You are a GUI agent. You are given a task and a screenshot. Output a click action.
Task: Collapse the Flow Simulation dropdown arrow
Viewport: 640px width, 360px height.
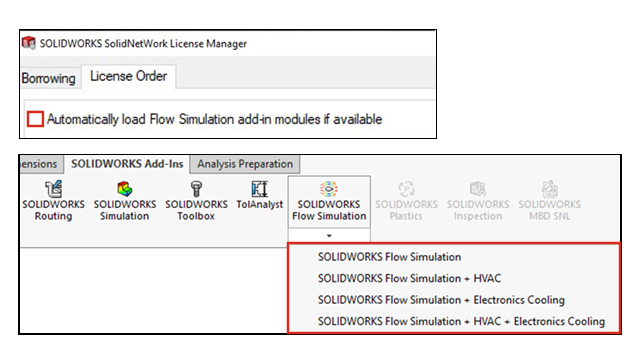(329, 236)
